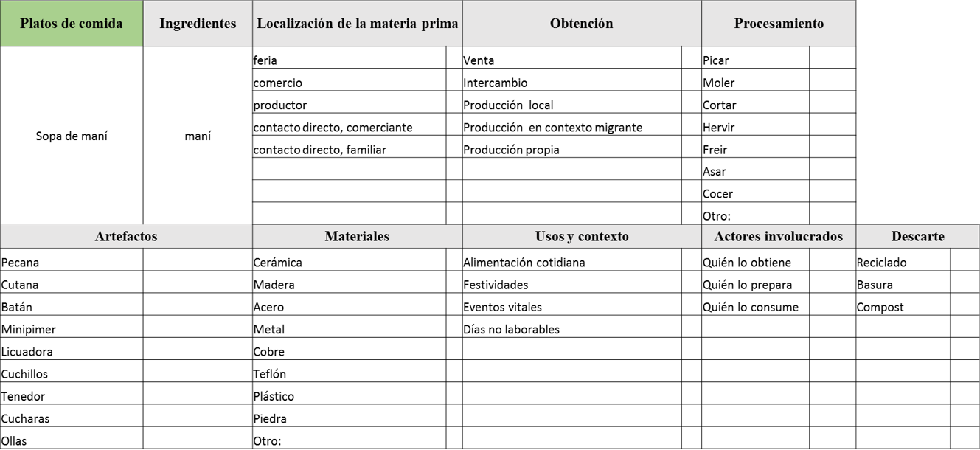The height and width of the screenshot is (450, 980).
Task: Click the empty cell beside Procesamiento's "Otro:"
Action: pyautogui.click(x=833, y=215)
